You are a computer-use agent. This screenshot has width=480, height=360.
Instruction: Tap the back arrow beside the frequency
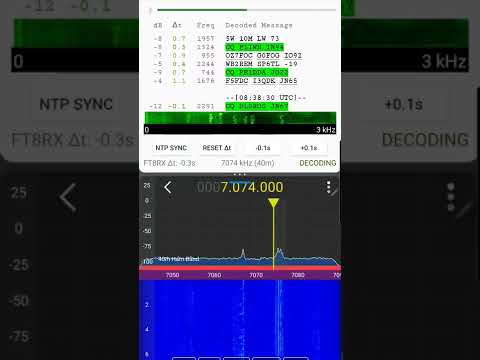pyautogui.click(x=168, y=187)
